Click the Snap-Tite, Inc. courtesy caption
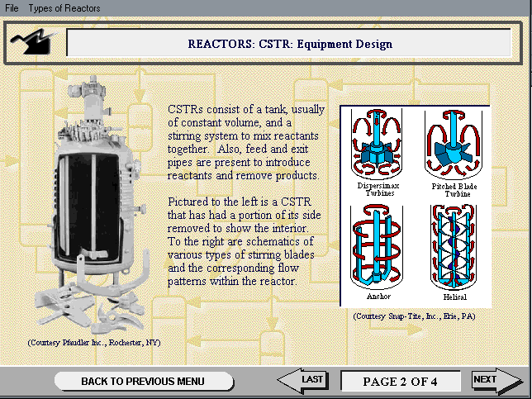The height and width of the screenshot is (399, 532). (x=414, y=316)
